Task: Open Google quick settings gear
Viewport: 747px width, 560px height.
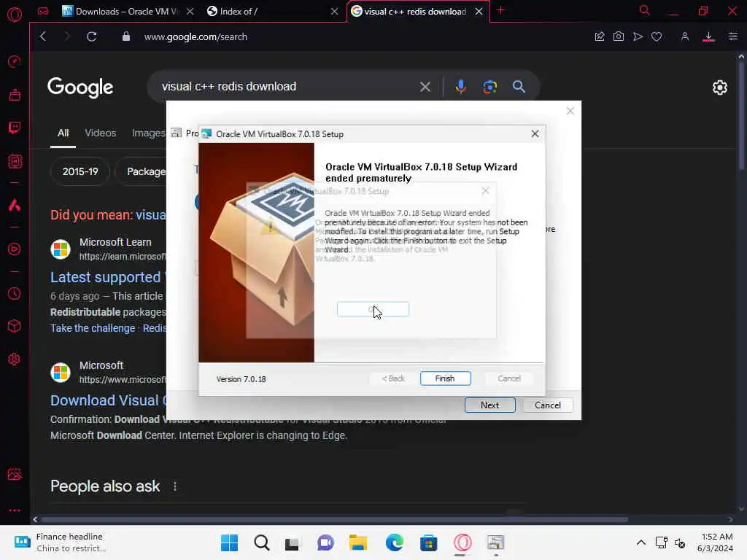Action: click(x=719, y=87)
